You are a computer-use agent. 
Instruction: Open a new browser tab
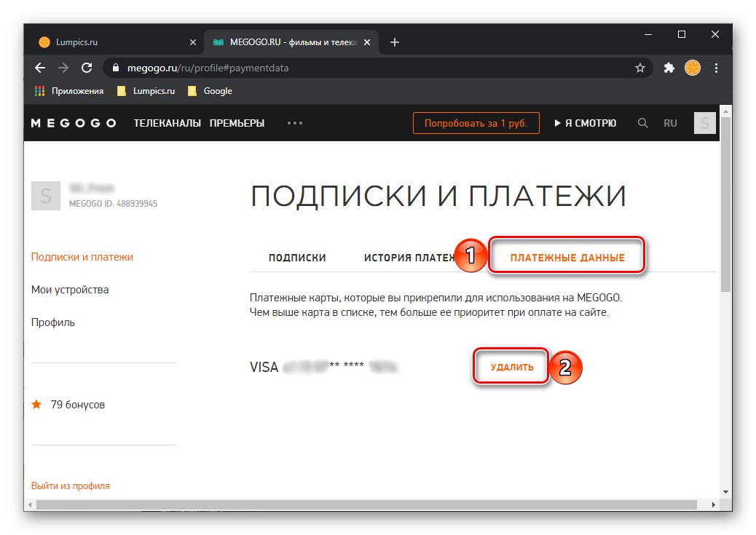395,42
